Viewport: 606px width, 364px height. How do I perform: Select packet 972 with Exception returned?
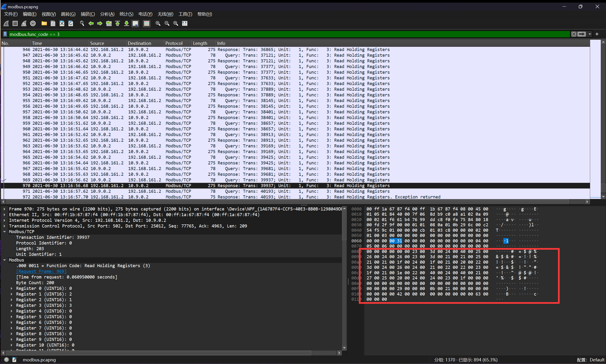coord(296,197)
